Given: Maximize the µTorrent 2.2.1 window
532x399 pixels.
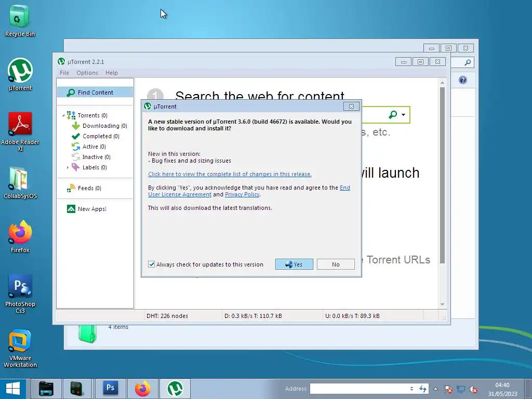Looking at the screenshot, I should [x=420, y=62].
